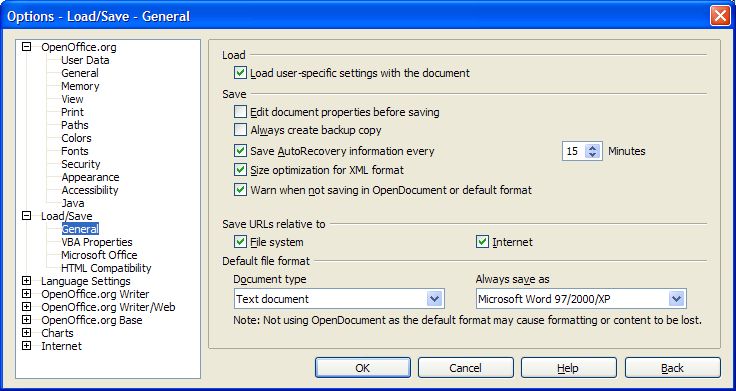Select VBA Properties under Load/Save
This screenshot has height=391, width=736.
click(97, 242)
